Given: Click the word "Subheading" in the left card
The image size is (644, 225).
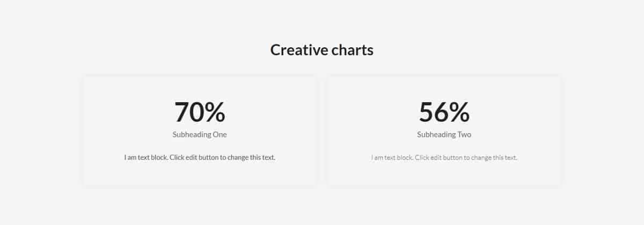Looking at the screenshot, I should 192,135.
